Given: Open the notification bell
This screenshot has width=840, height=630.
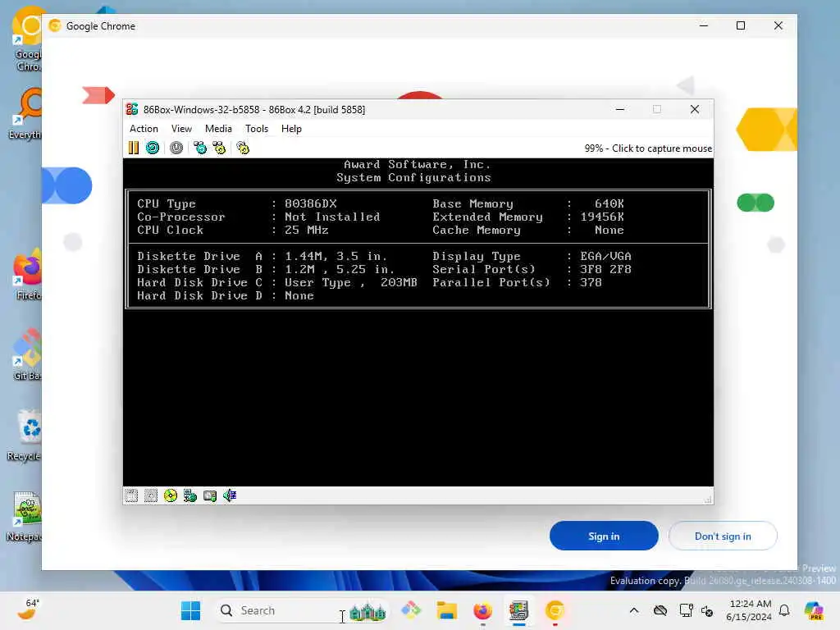Looking at the screenshot, I should [784, 610].
